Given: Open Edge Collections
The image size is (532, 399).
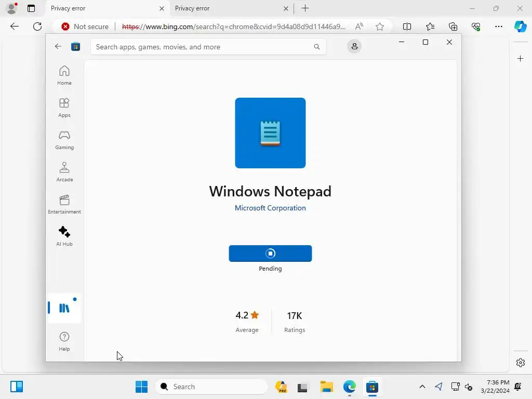Looking at the screenshot, I should (453, 26).
